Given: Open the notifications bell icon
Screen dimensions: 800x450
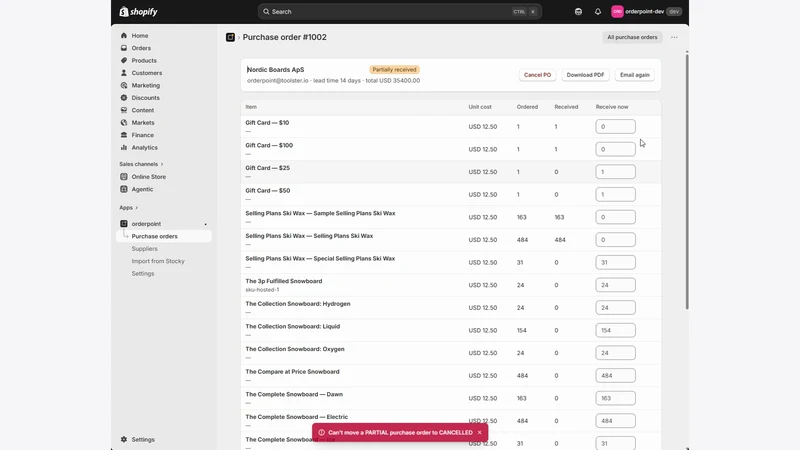Looking at the screenshot, I should point(597,11).
